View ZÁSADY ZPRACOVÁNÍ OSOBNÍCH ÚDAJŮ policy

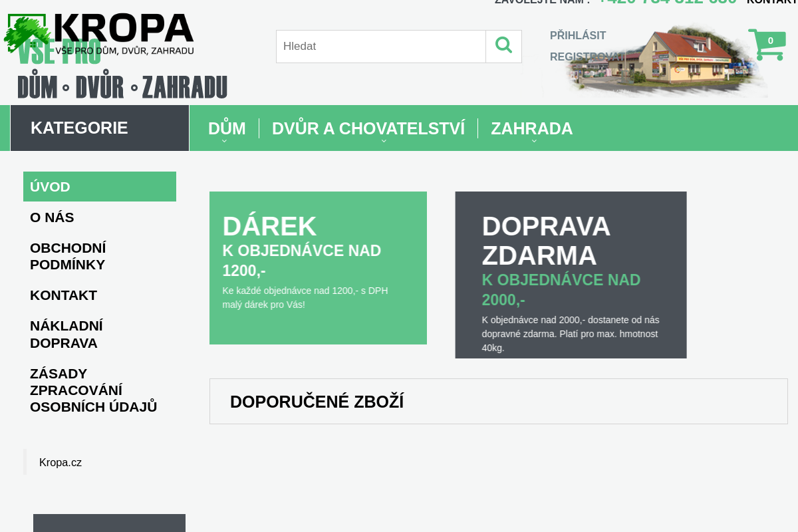click(93, 390)
